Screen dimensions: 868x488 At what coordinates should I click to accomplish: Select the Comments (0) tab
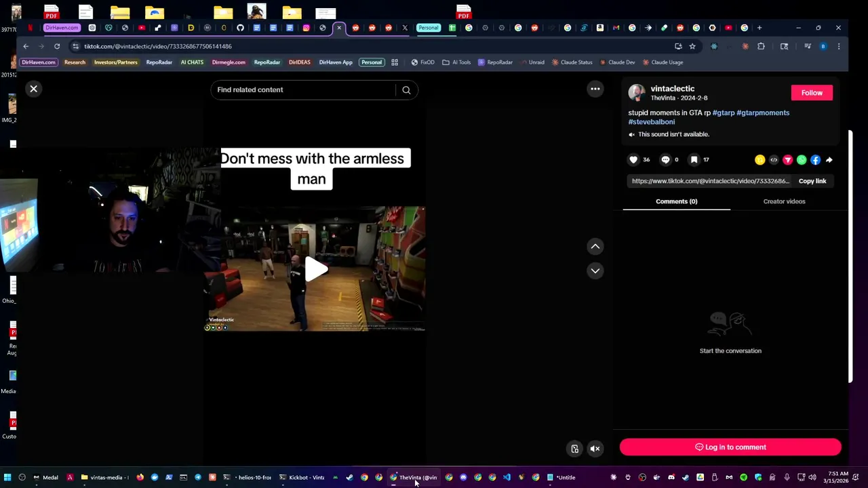(x=676, y=201)
